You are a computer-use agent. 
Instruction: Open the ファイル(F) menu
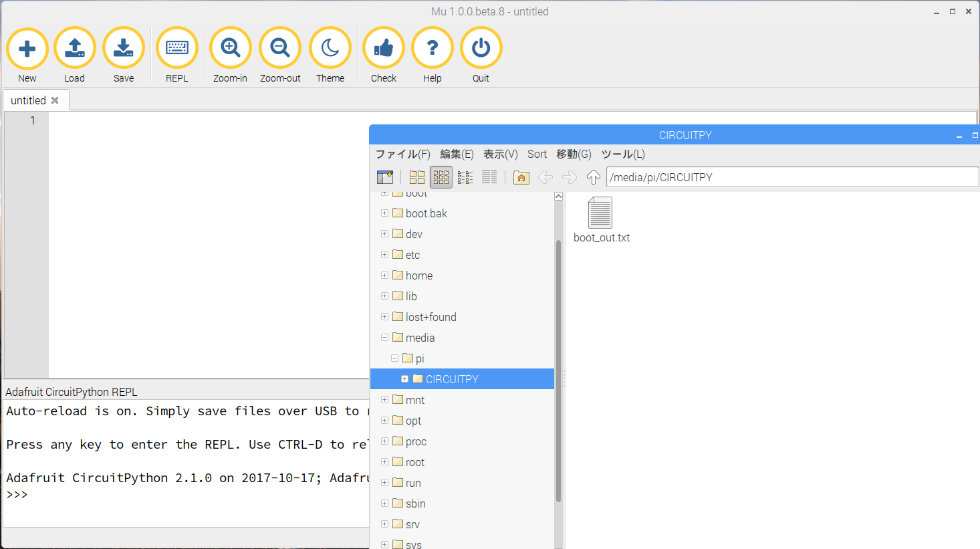(x=403, y=154)
